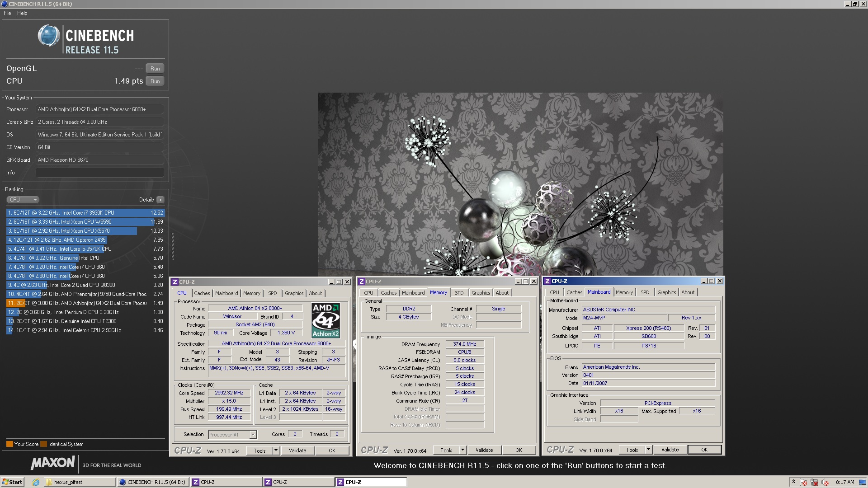Open the File menu
This screenshot has height=488, width=868.
7,13
